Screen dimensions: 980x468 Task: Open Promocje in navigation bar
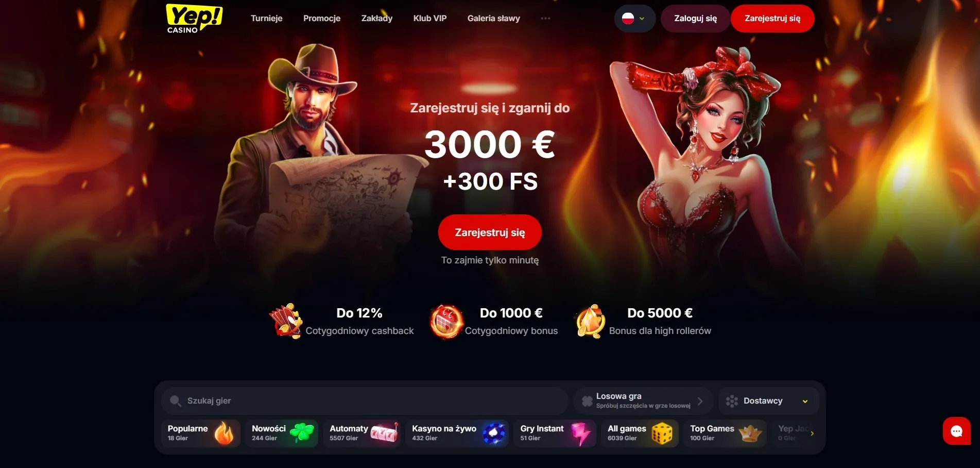coord(322,19)
